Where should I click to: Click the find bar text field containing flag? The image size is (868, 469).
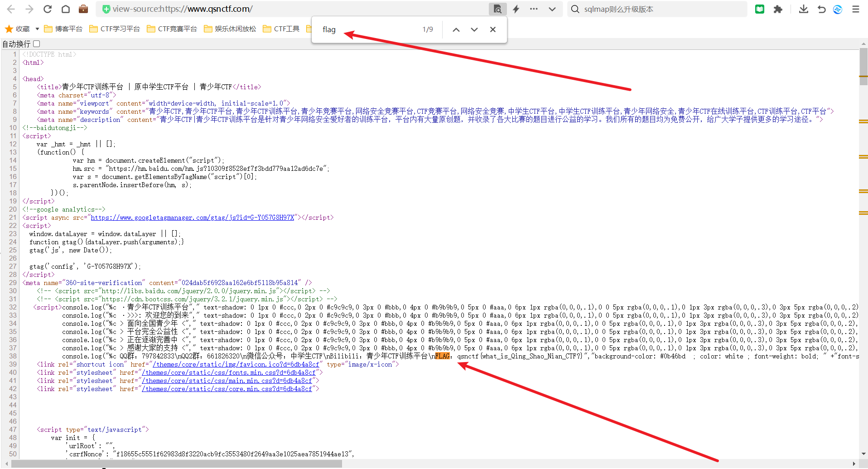367,29
